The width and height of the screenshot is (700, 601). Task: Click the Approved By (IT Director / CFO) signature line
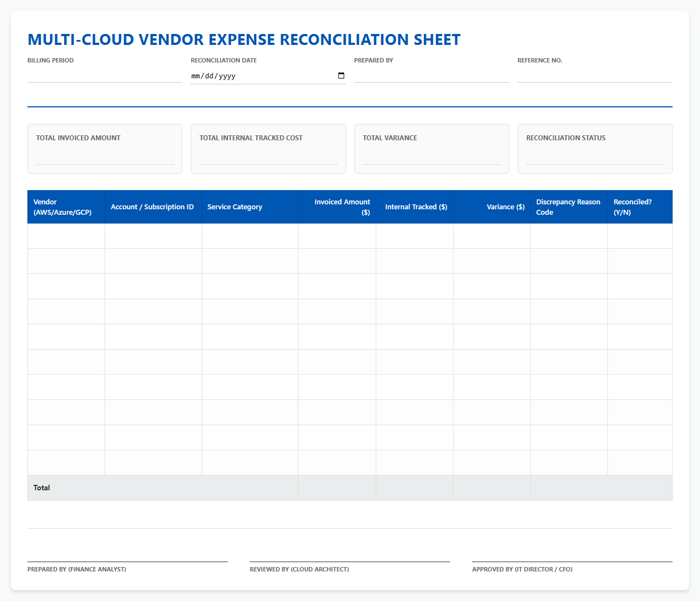pyautogui.click(x=572, y=562)
